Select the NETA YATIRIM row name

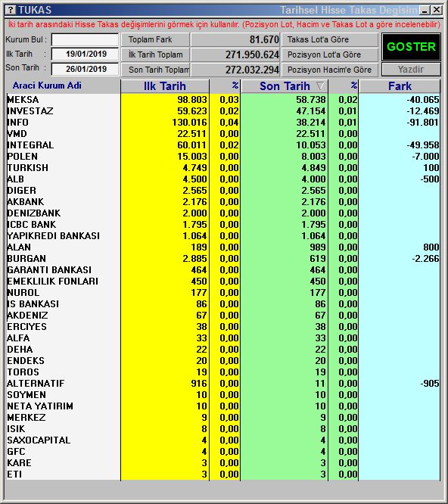pyautogui.click(x=40, y=406)
